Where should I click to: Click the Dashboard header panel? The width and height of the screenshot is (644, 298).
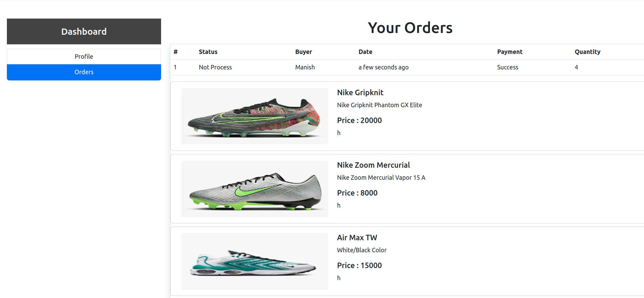coord(84,31)
